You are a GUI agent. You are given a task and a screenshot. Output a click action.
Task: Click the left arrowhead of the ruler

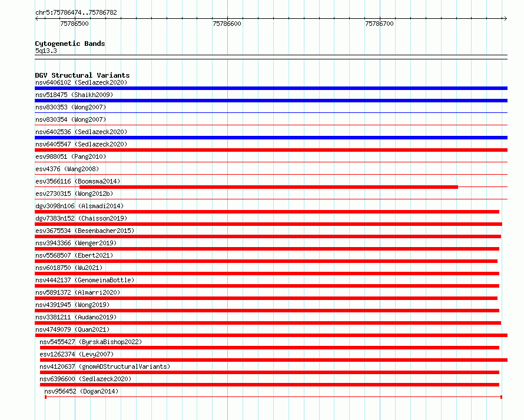(37, 18)
